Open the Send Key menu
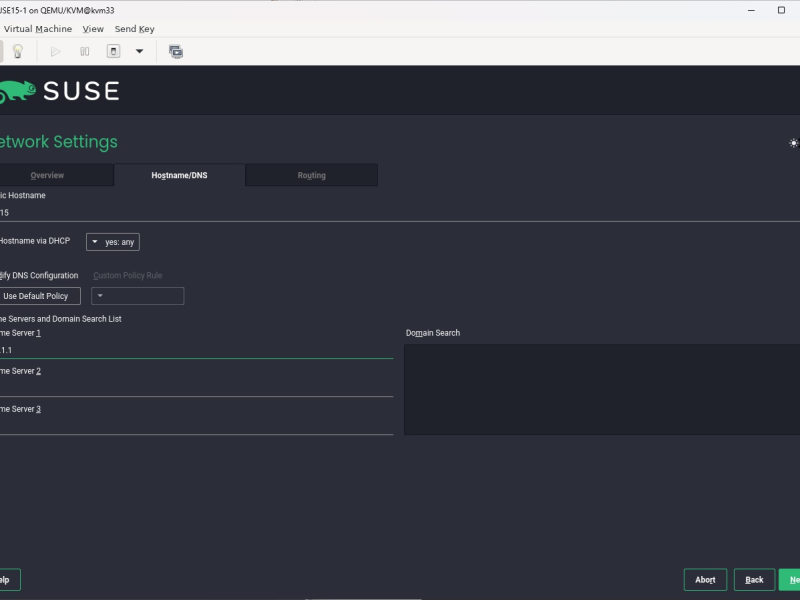Image resolution: width=800 pixels, height=600 pixels. pos(135,29)
